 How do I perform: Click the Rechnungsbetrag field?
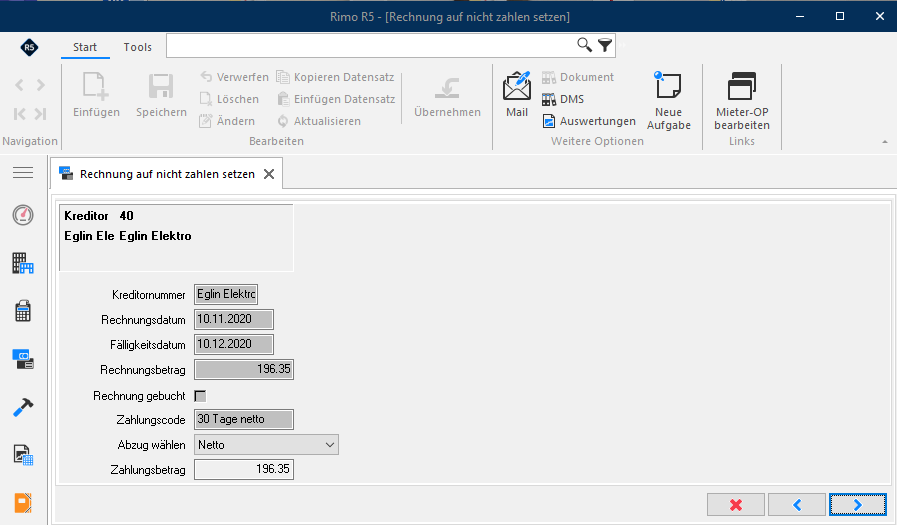click(244, 369)
